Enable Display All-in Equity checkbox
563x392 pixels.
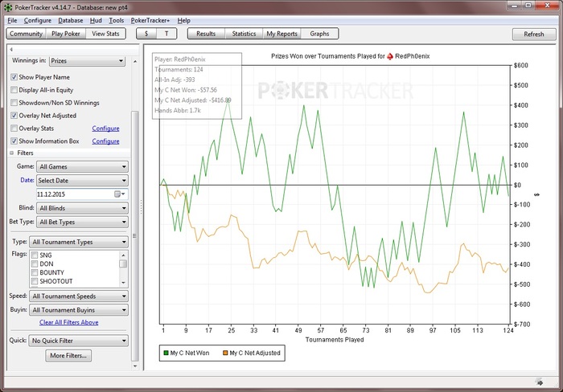point(14,90)
